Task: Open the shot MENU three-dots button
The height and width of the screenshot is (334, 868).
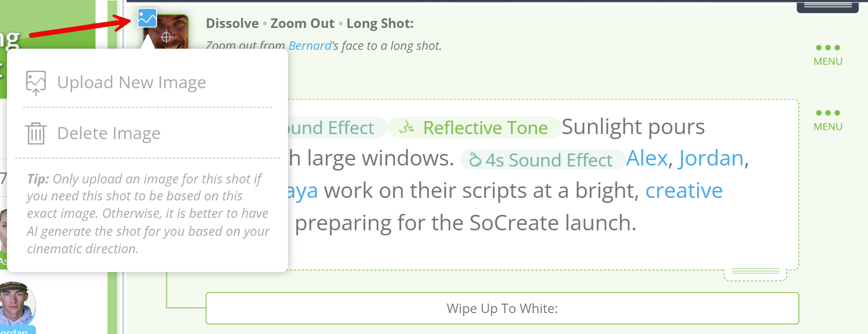Action: pos(828,54)
